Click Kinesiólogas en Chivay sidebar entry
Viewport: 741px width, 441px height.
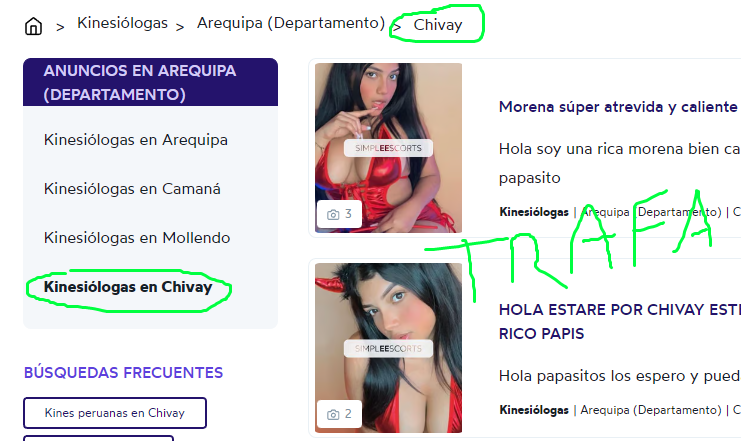128,286
